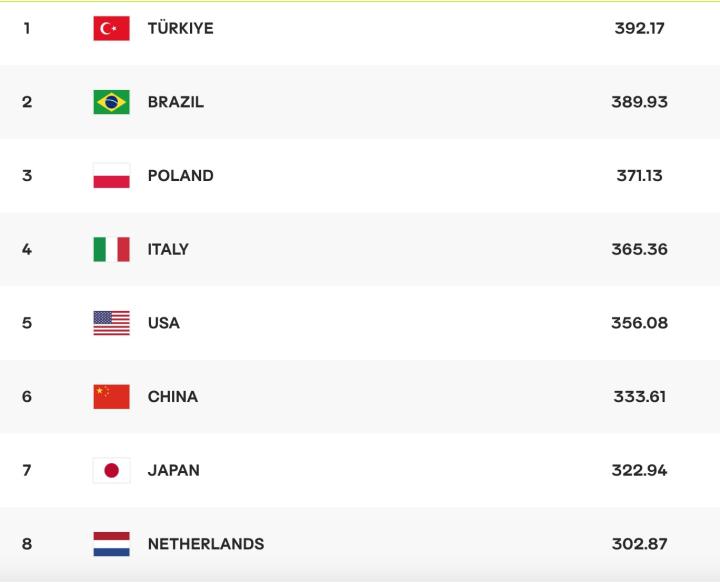The height and width of the screenshot is (582, 720).
Task: Select the JAPAN team name
Action: [173, 470]
